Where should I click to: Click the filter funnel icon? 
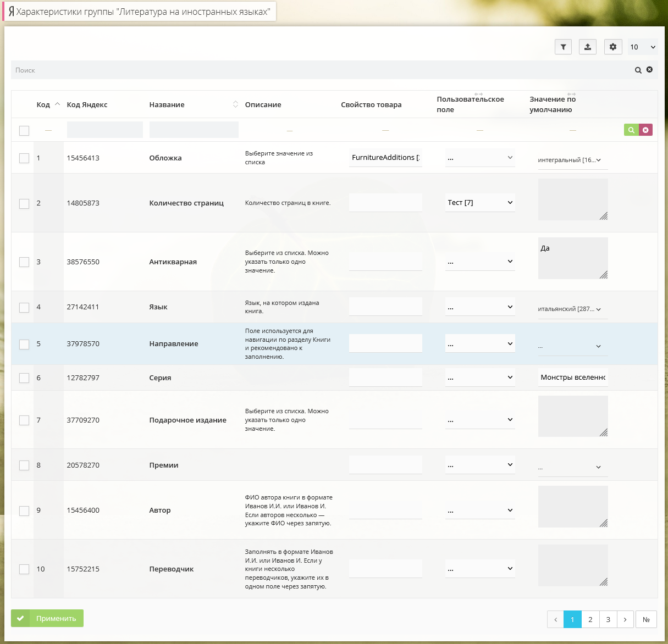pyautogui.click(x=563, y=47)
